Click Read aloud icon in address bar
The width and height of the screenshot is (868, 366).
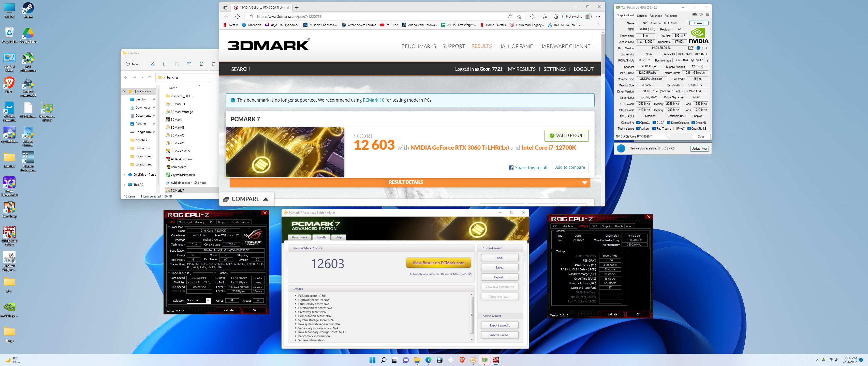click(510, 17)
